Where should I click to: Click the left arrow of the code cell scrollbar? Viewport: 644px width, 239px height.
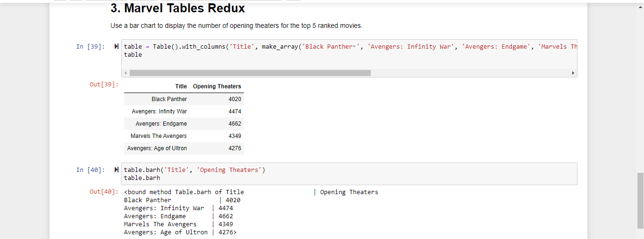pyautogui.click(x=125, y=73)
